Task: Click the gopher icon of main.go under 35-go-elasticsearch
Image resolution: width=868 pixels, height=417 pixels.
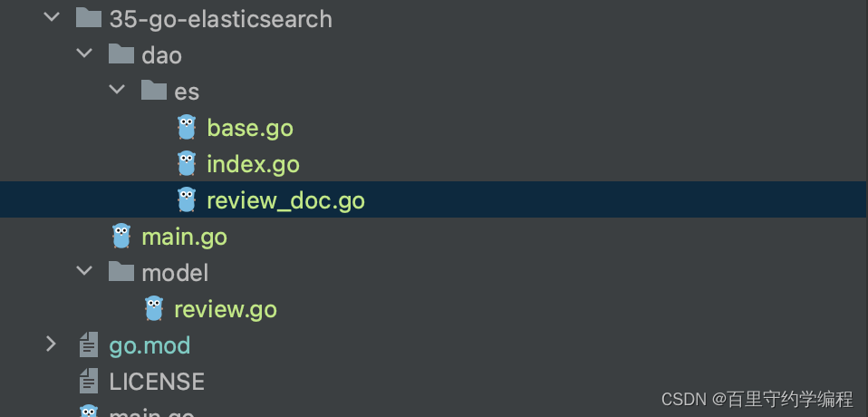Action: pos(121,236)
